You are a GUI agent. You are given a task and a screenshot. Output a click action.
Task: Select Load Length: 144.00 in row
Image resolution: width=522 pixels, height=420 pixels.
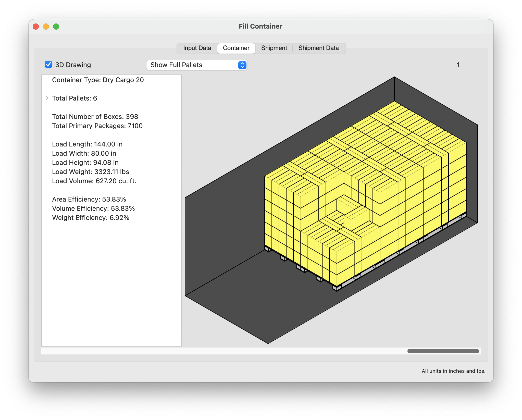click(x=111, y=144)
